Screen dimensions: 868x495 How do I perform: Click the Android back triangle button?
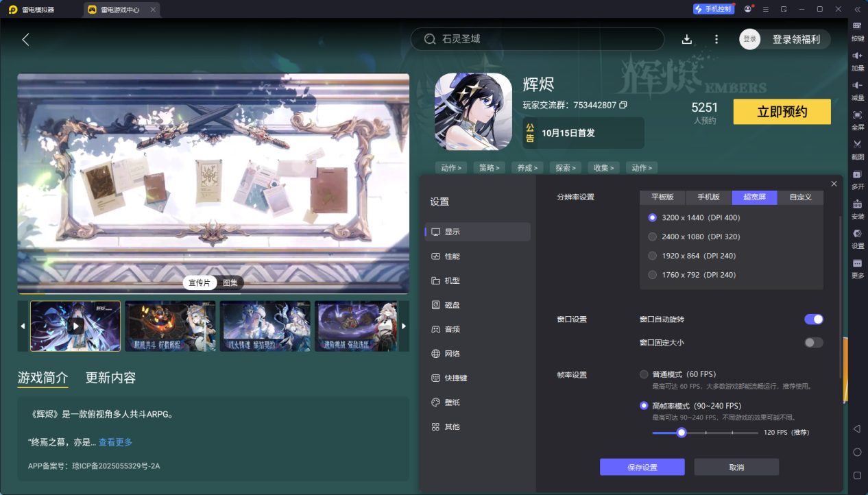[857, 428]
